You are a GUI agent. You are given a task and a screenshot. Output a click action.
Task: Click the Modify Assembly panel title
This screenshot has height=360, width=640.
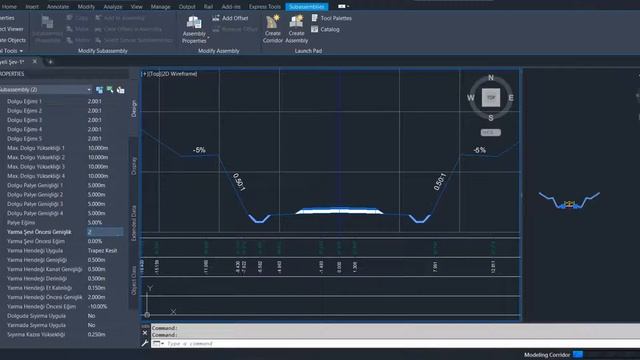point(219,51)
